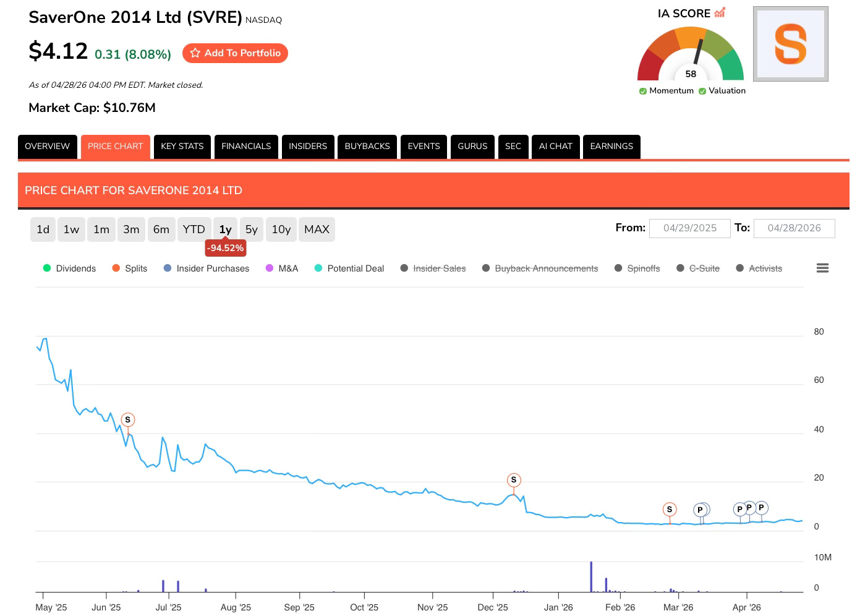Select the 1w time range
The height and width of the screenshot is (616, 852).
pyautogui.click(x=71, y=229)
